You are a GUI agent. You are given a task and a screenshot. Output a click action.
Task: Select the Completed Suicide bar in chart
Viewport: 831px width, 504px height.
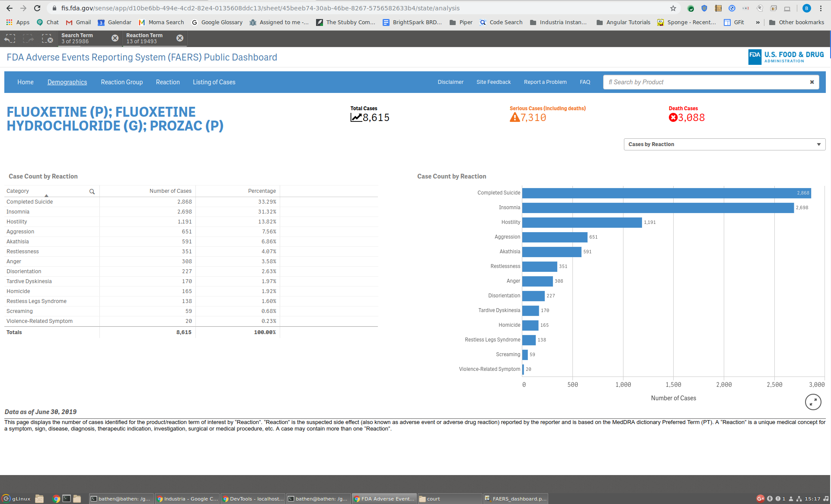[666, 193]
